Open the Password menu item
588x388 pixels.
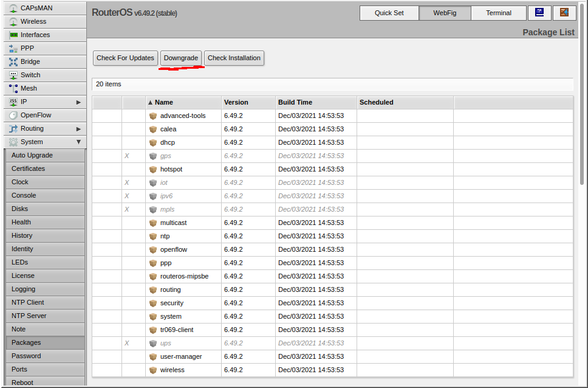tap(46, 356)
